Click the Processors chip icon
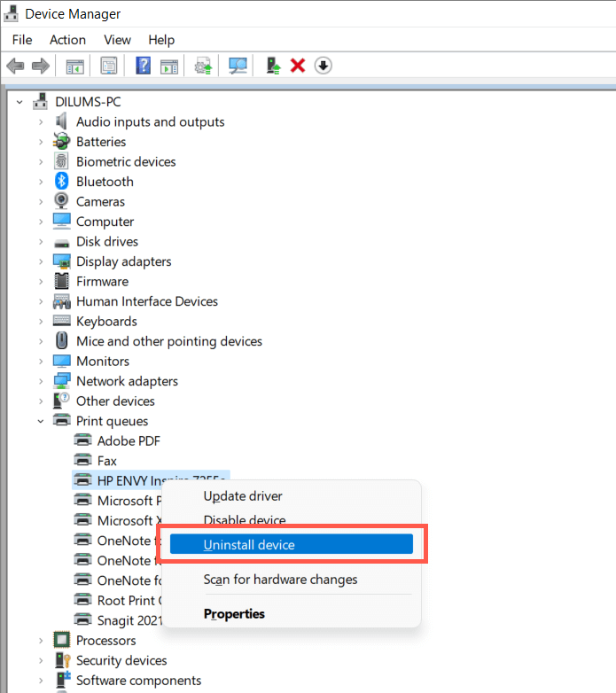 [61, 640]
